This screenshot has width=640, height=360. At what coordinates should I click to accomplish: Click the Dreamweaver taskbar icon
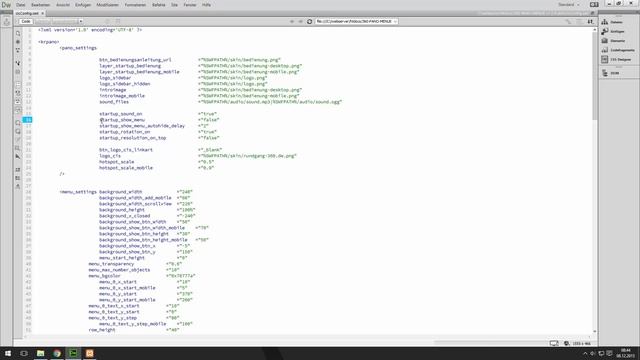[x=73, y=353]
